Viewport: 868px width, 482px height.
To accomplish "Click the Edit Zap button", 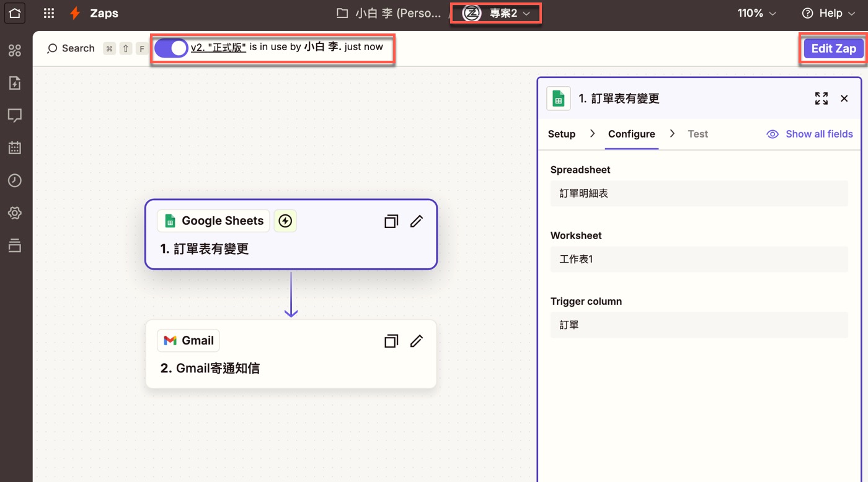I will [833, 48].
